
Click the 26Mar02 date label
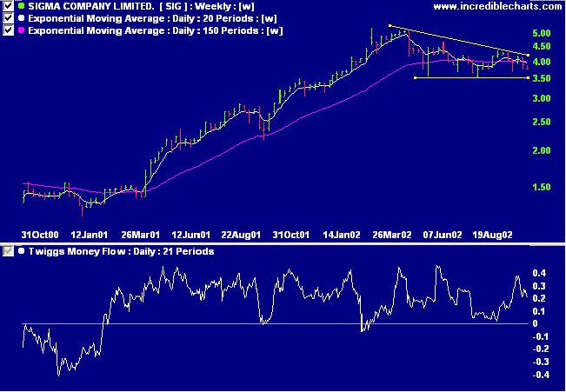[392, 235]
